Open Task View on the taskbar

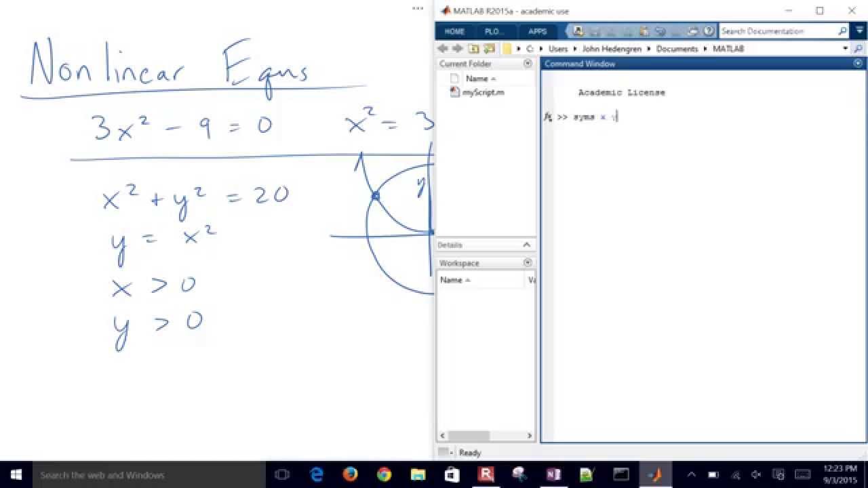[x=282, y=474]
